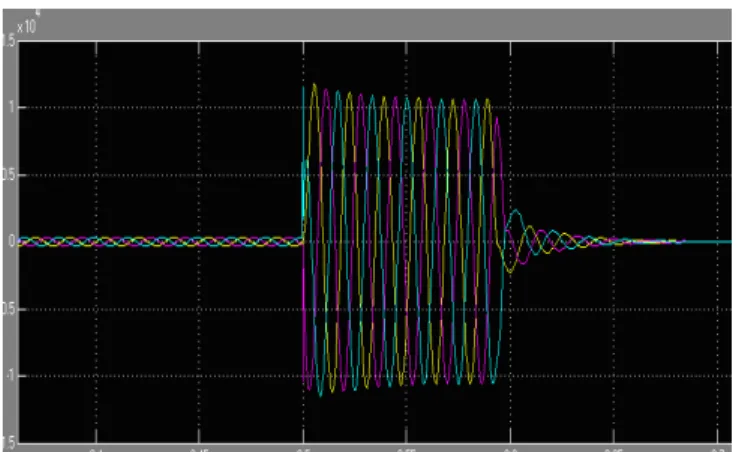The image size is (739, 452).
Task: Click the small cyan decaying hump after fault
Action: [x=516, y=213]
